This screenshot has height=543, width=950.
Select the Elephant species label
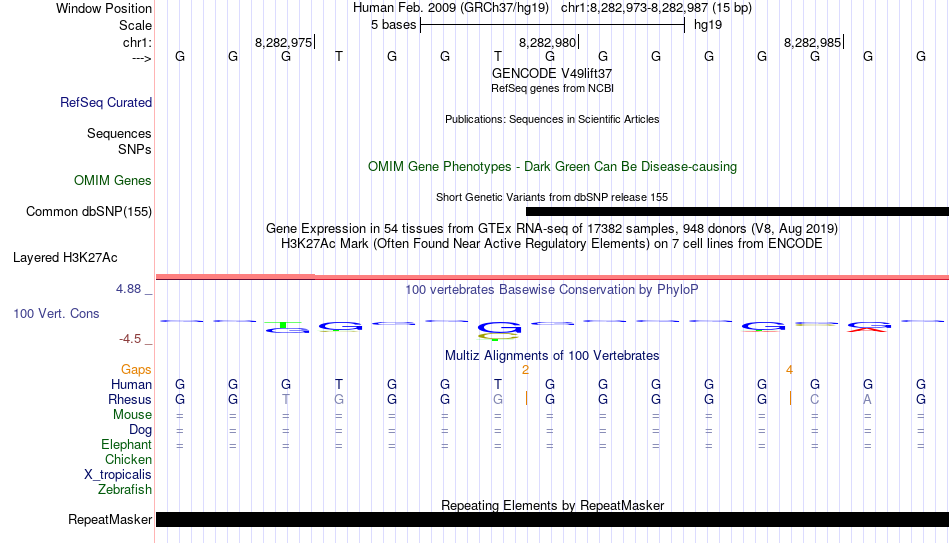click(126, 445)
